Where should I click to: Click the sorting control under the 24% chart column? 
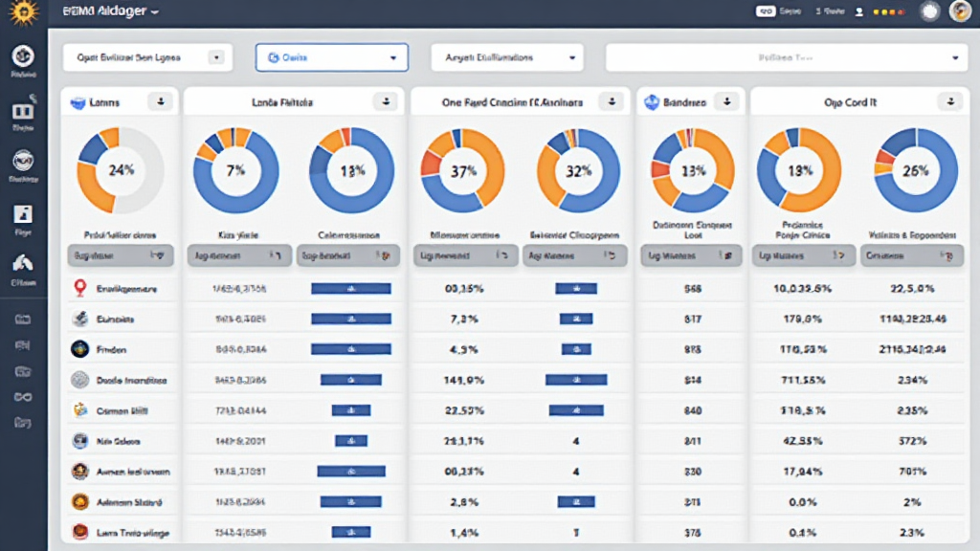pyautogui.click(x=120, y=255)
